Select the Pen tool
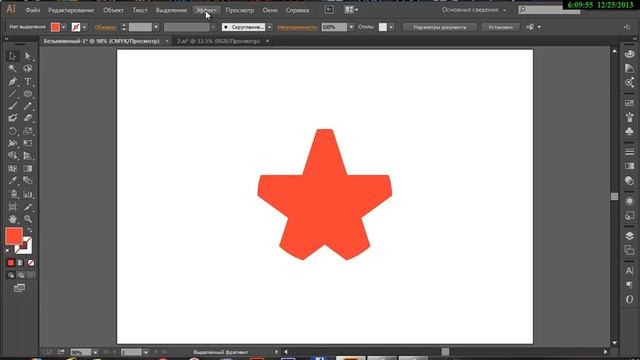This screenshot has width=640, height=360. click(12, 81)
